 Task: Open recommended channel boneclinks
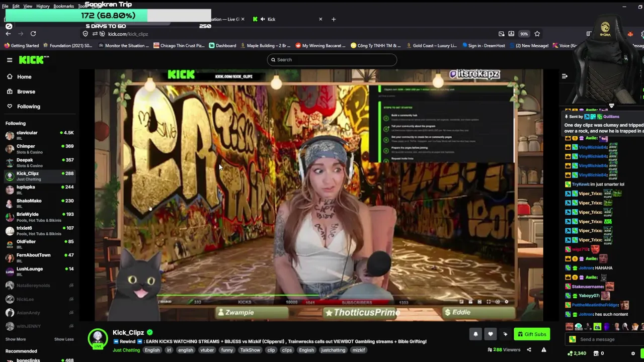click(x=40, y=359)
